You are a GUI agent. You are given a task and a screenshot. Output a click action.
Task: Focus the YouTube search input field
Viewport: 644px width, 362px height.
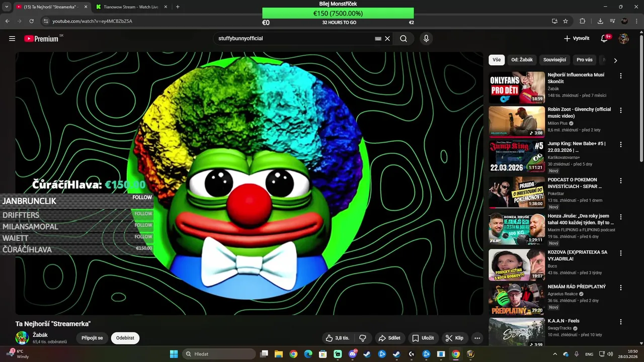coord(294,39)
